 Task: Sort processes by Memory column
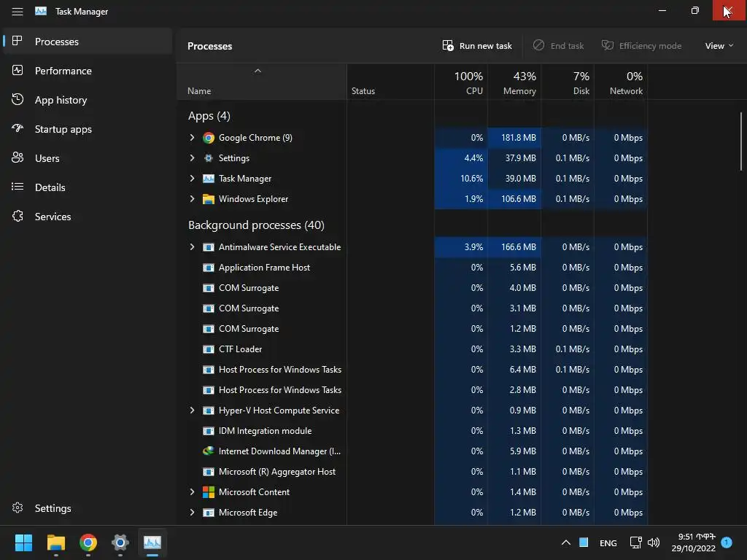(x=514, y=82)
